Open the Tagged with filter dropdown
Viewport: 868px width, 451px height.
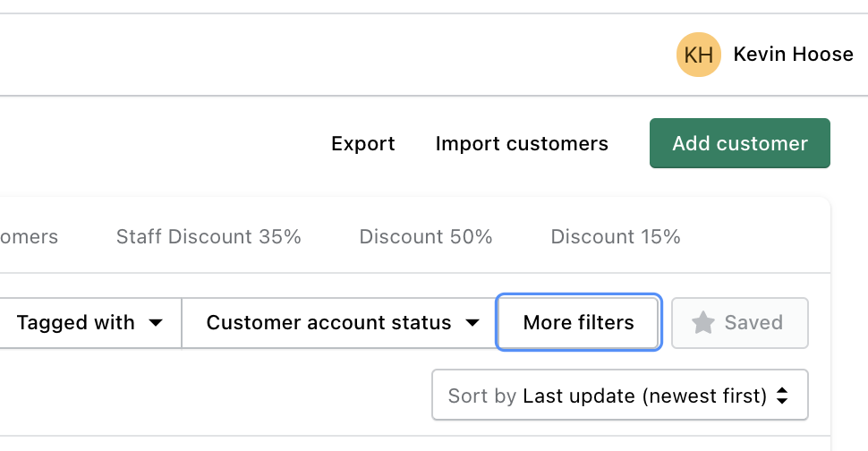[89, 323]
